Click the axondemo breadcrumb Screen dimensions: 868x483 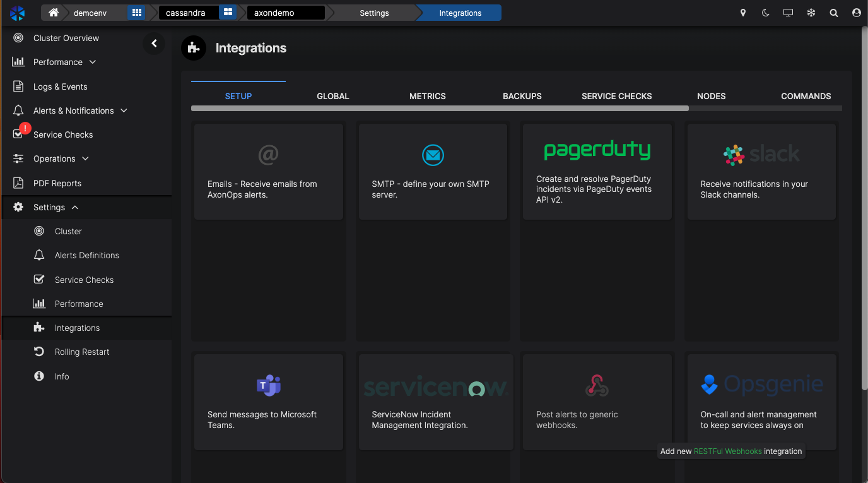[x=285, y=13]
